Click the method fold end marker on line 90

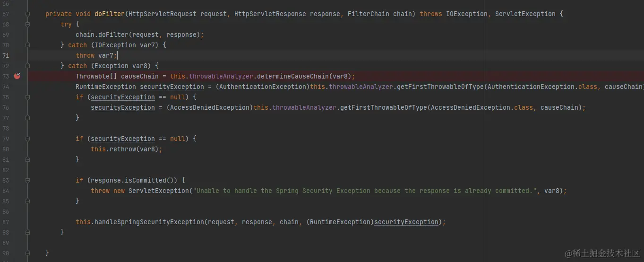[x=27, y=253]
